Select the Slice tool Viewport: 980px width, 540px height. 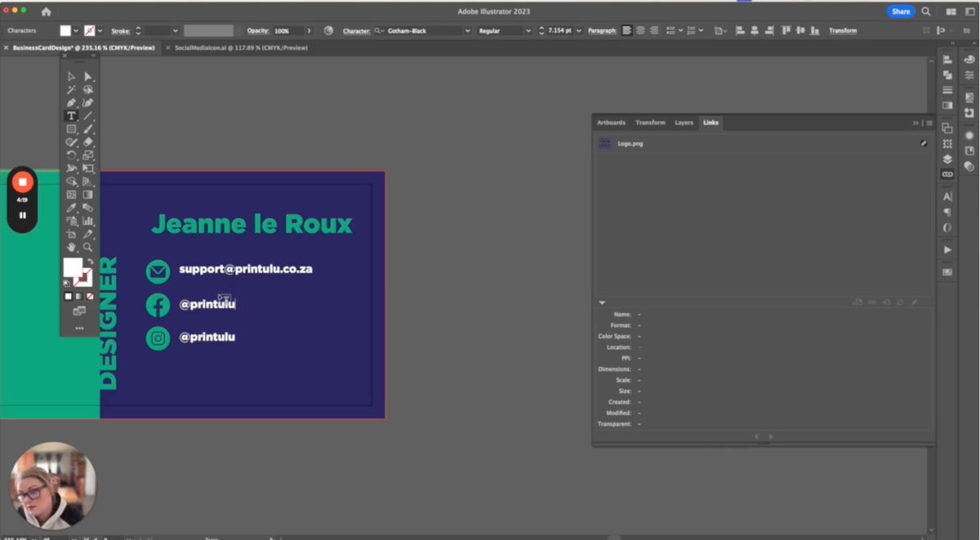(x=87, y=234)
